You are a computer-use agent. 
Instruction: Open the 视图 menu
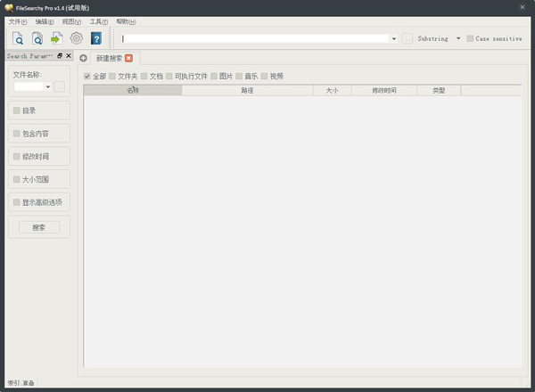coord(71,21)
